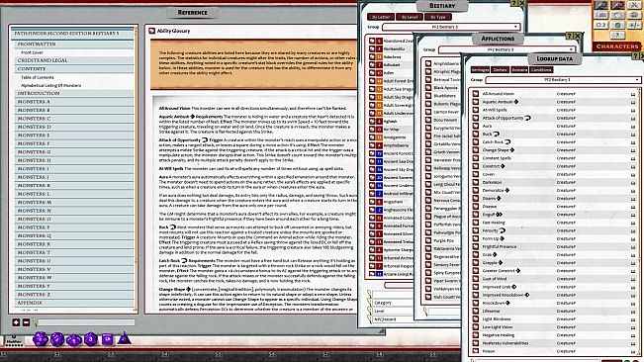
Task: Open the Table of Contents page
Action: (38, 77)
